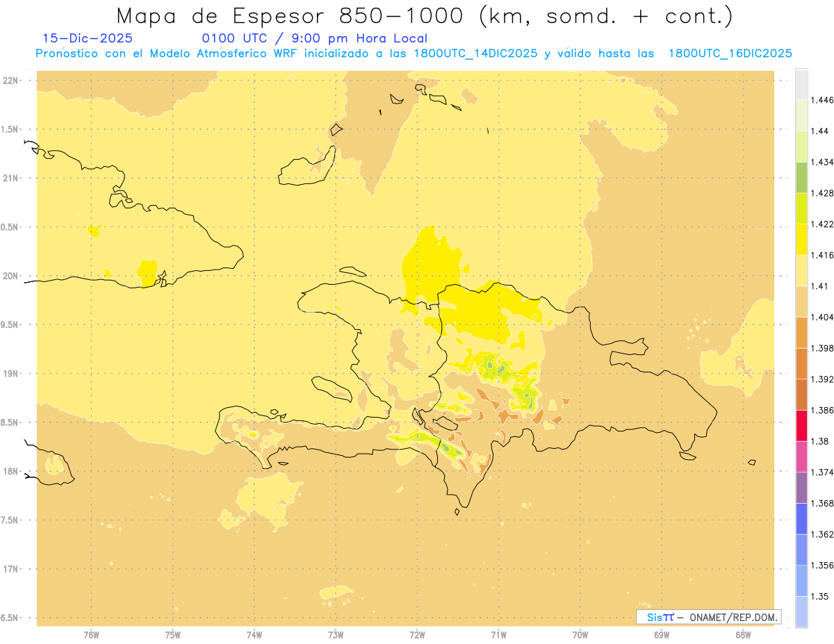
Task: Pick the blue colorbar swatch between 1.362 and 1.368
Action: point(801,519)
